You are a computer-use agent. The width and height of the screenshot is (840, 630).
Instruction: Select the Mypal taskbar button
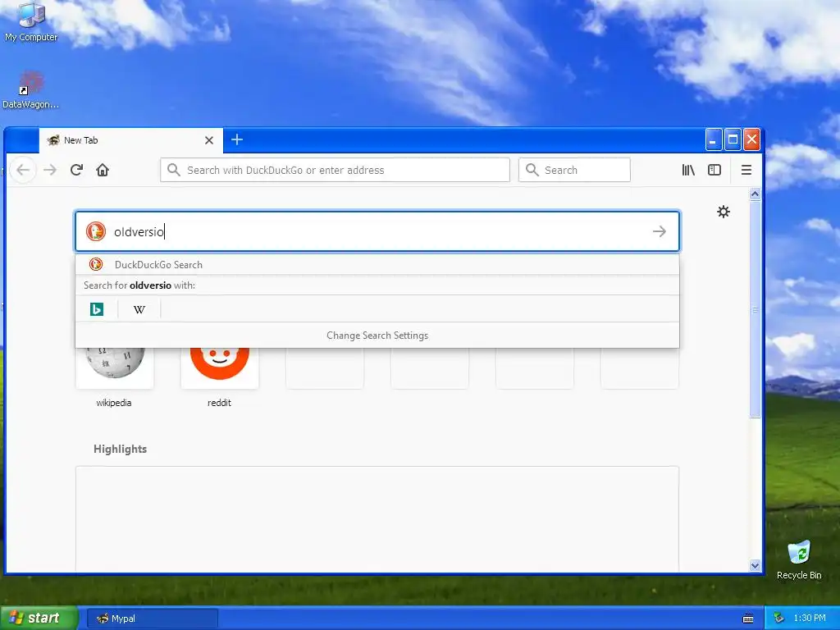[x=152, y=619]
